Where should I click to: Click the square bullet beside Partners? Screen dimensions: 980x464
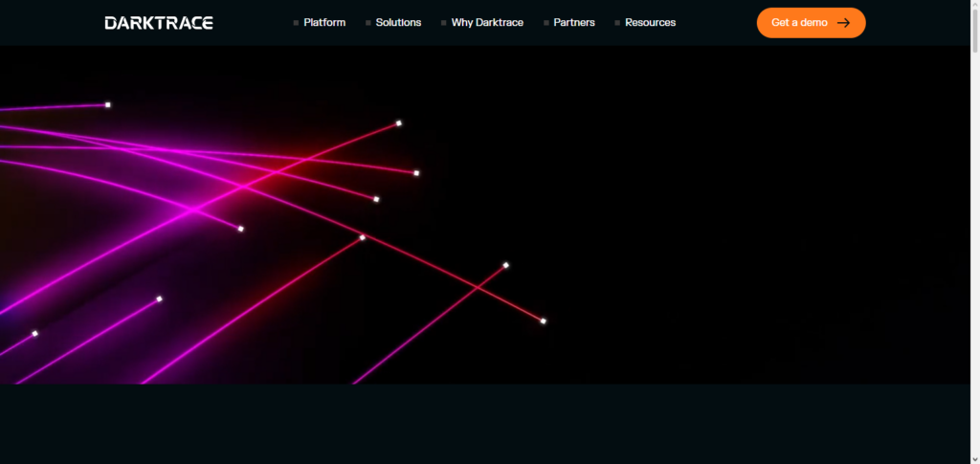546,23
